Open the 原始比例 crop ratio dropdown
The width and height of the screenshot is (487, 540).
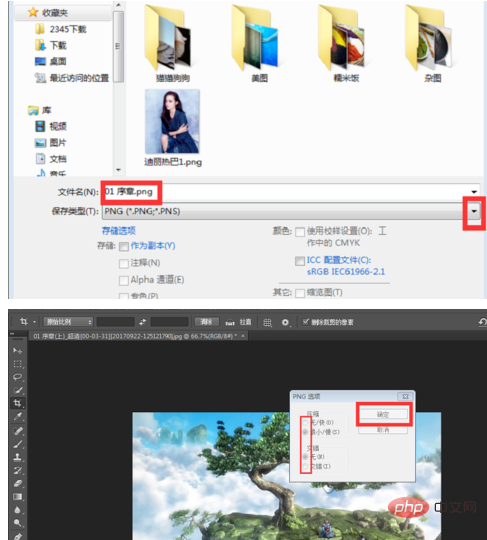tap(68, 322)
